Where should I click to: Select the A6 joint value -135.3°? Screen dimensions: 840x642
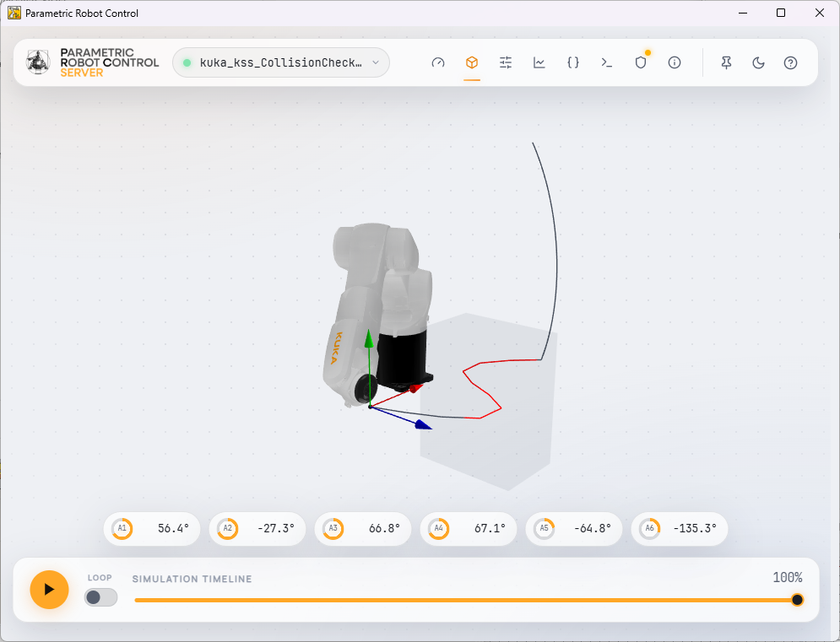point(695,528)
